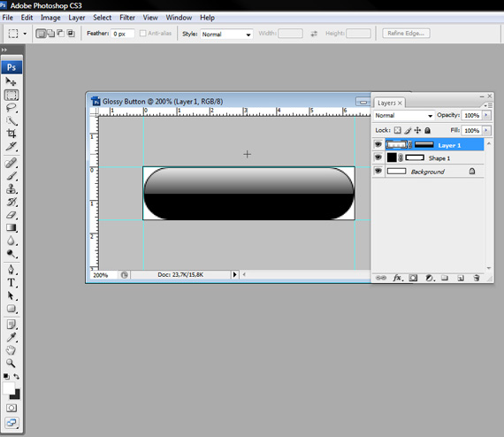Open the Opacity slider arrow
Image resolution: width=504 pixels, height=437 pixels.
(x=486, y=115)
